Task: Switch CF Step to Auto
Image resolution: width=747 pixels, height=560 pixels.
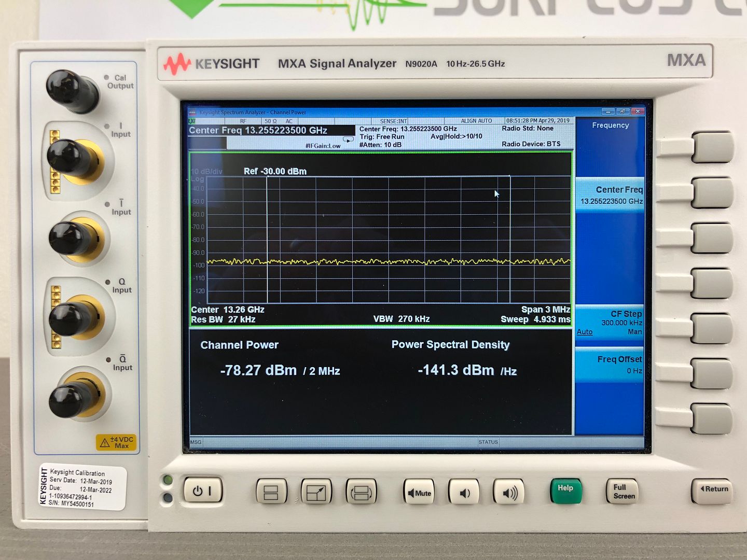Action: pyautogui.click(x=585, y=332)
